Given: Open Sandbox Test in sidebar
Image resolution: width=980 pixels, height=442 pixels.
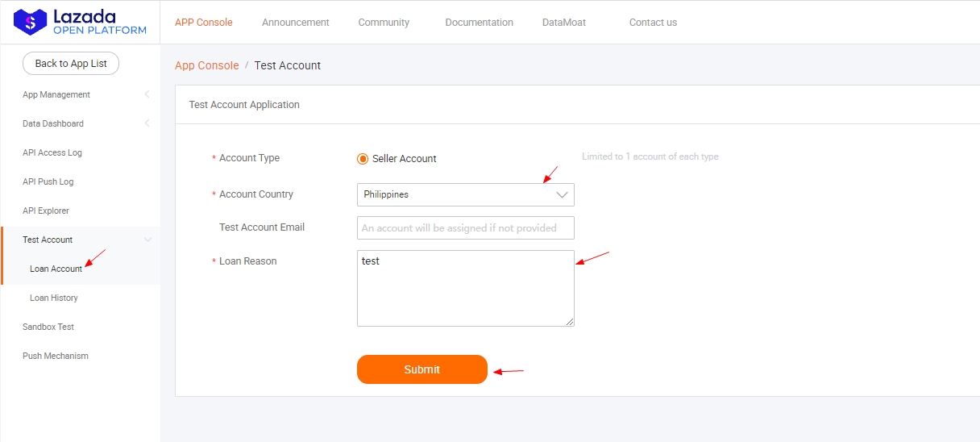Looking at the screenshot, I should 48,327.
